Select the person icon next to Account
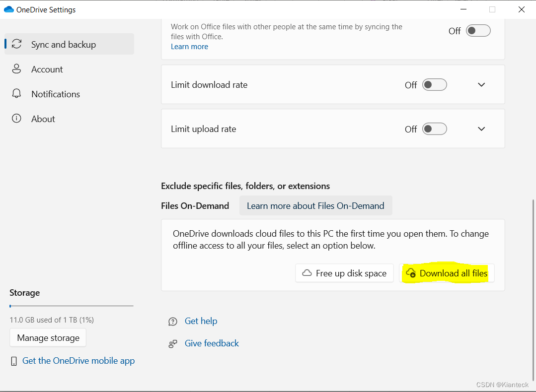 (16, 69)
